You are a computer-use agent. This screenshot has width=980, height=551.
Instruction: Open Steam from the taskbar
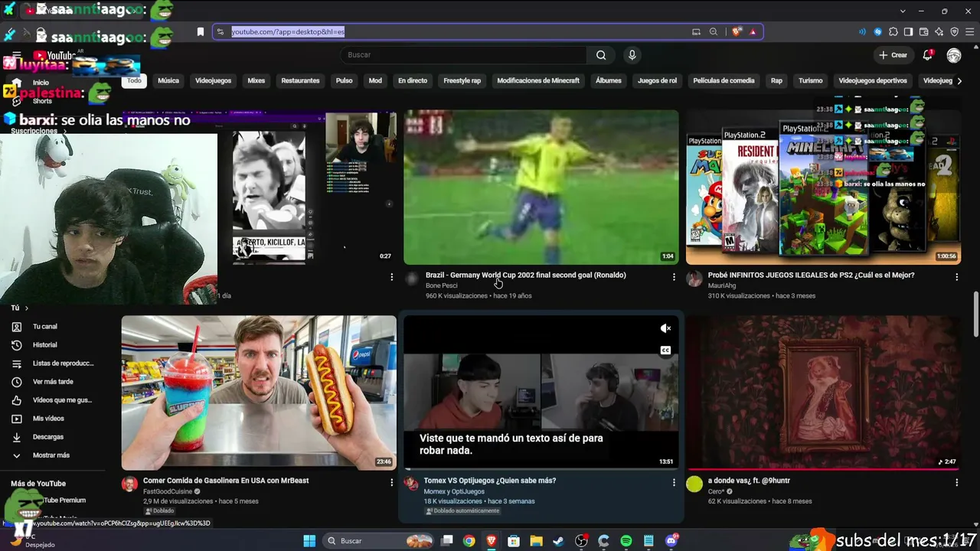559,541
